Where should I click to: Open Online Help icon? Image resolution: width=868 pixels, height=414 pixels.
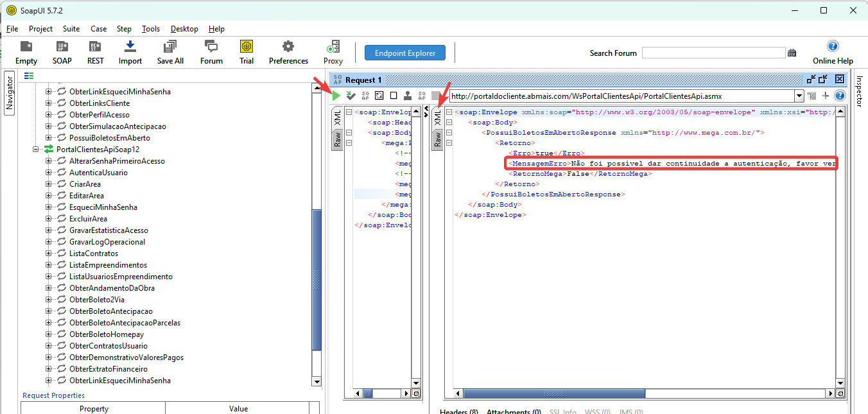[833, 53]
